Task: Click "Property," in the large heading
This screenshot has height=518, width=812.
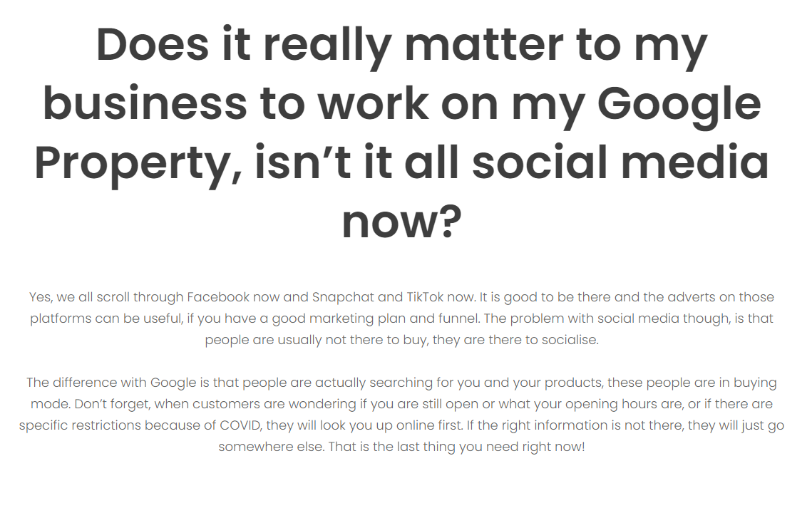Action: pyautogui.click(x=138, y=165)
